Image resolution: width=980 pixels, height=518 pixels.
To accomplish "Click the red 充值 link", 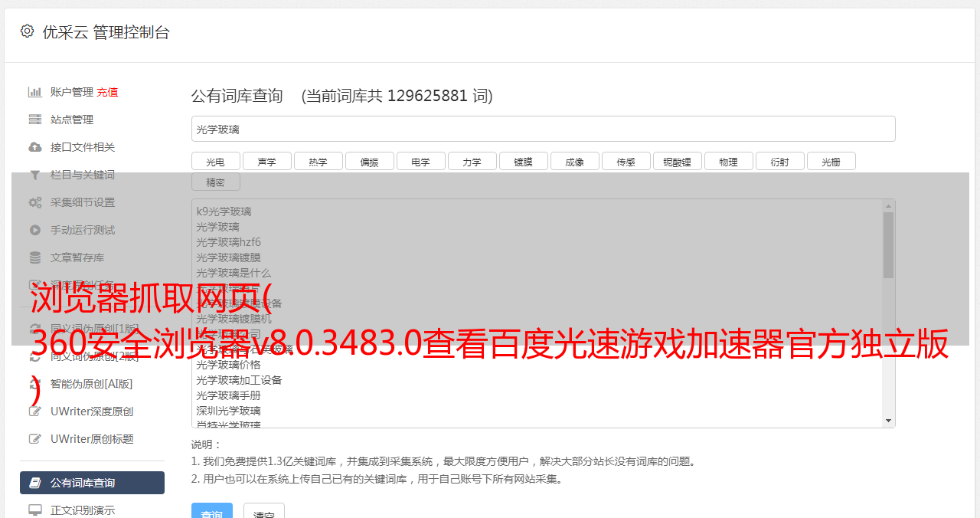I will point(107,92).
